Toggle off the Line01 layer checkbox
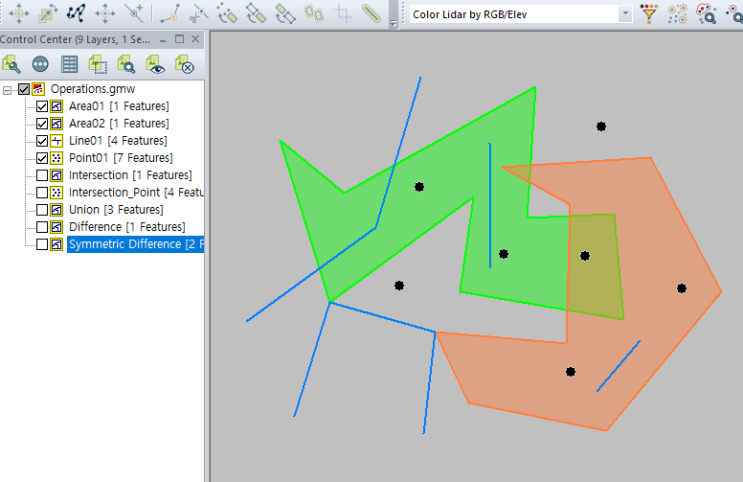743x482 pixels. [x=42, y=141]
